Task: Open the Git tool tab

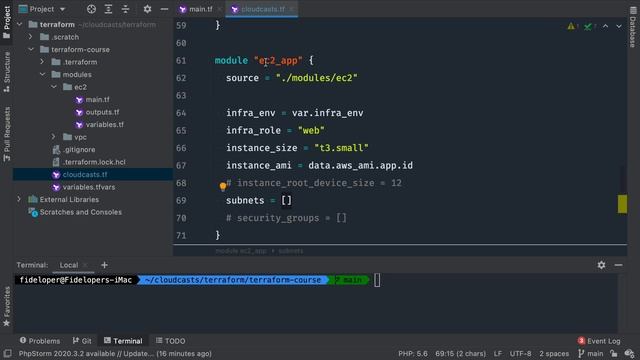Action: coord(82,340)
